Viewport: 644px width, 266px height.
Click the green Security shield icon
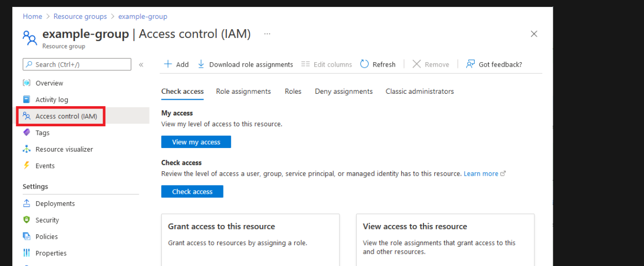click(27, 220)
